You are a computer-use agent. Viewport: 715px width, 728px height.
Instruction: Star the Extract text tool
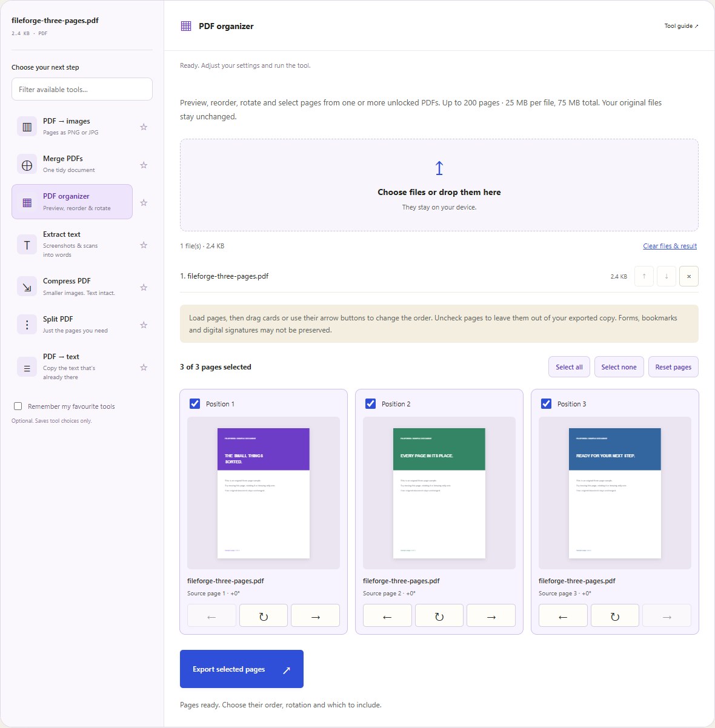[x=144, y=245]
